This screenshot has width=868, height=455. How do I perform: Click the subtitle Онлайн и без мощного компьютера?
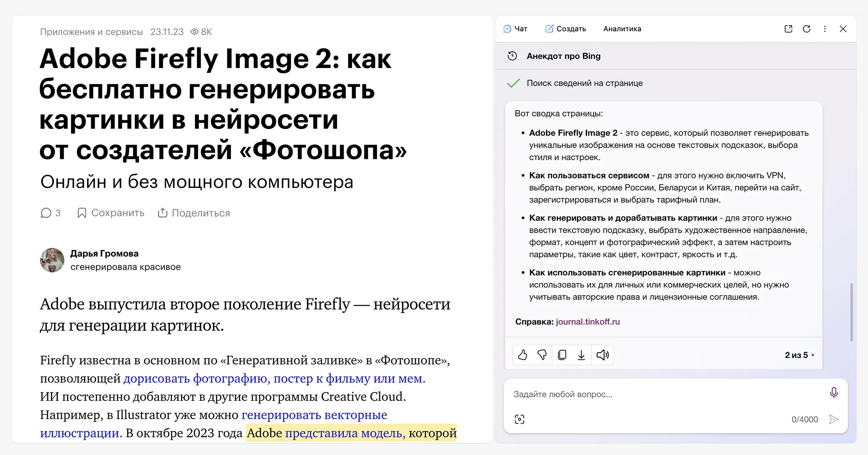tap(197, 182)
